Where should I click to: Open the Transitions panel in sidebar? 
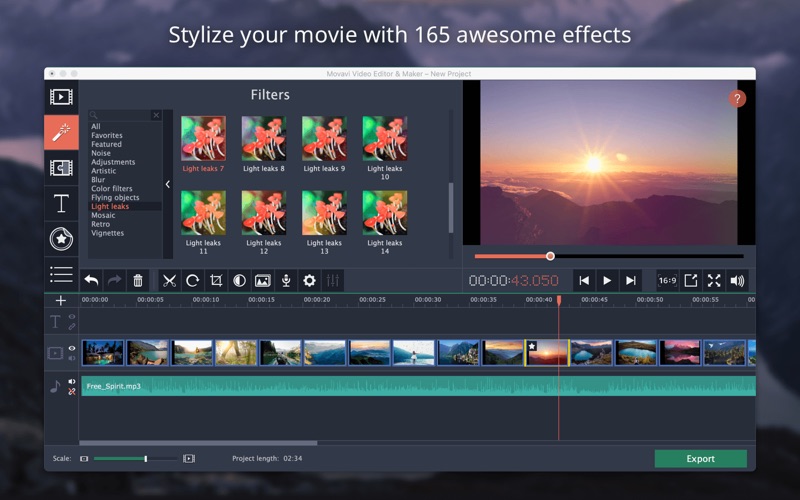point(61,168)
